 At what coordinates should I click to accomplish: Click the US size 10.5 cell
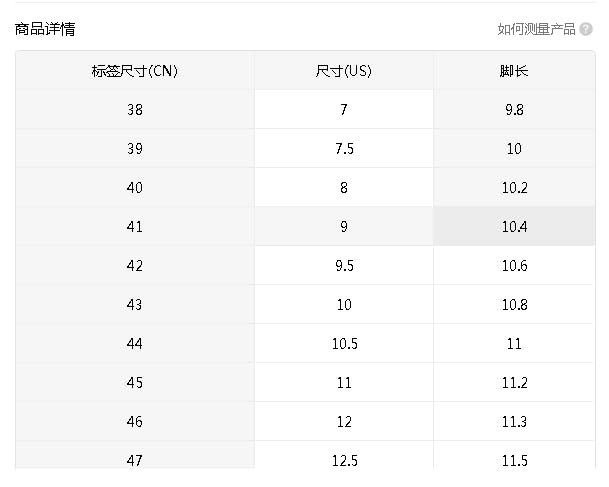(344, 344)
